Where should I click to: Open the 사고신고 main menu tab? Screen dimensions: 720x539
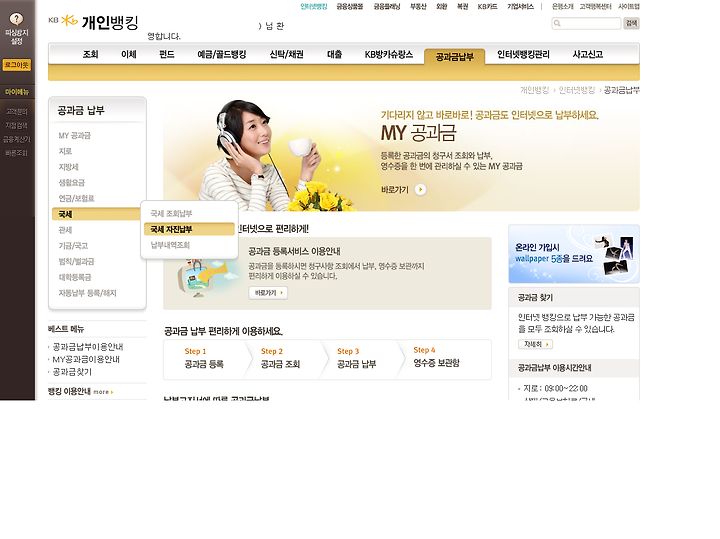(x=588, y=54)
